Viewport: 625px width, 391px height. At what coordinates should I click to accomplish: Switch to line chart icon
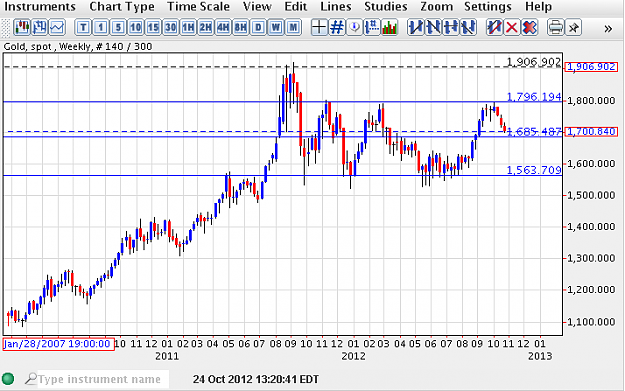(x=57, y=28)
